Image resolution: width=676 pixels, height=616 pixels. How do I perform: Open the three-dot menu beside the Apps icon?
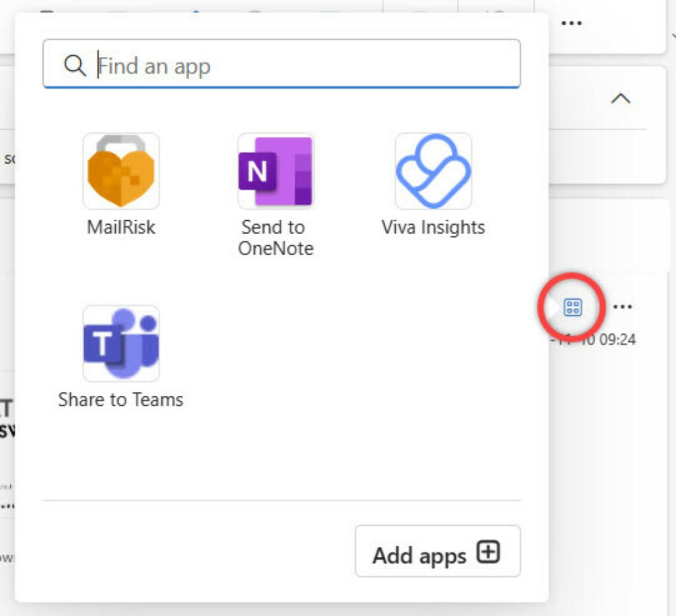pyautogui.click(x=623, y=307)
